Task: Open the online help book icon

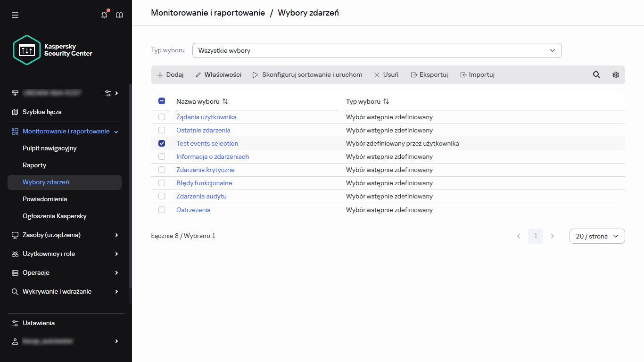Action: click(x=119, y=15)
